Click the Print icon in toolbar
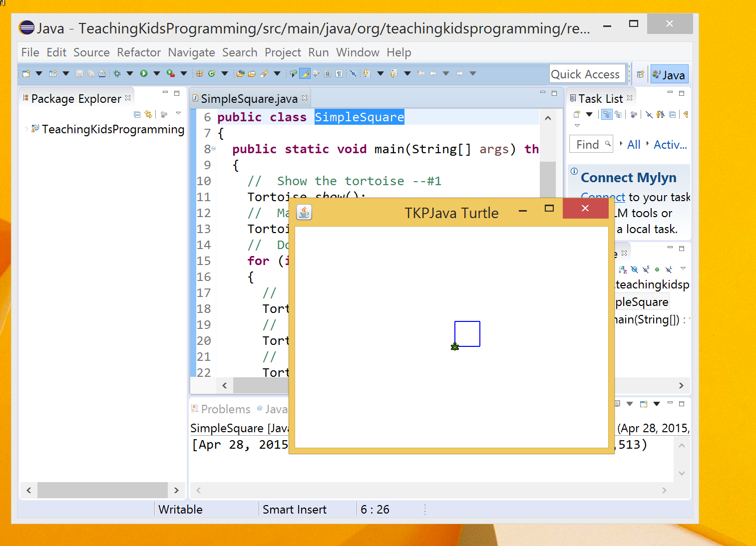 (102, 74)
